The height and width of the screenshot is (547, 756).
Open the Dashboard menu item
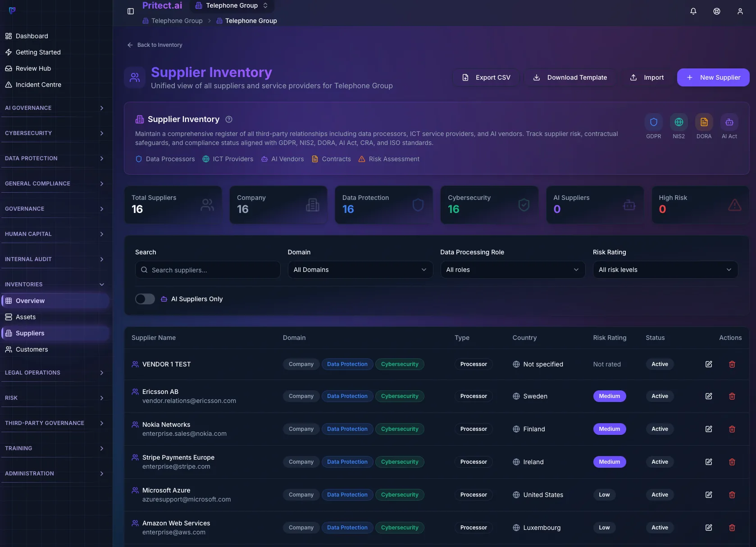[55, 36]
